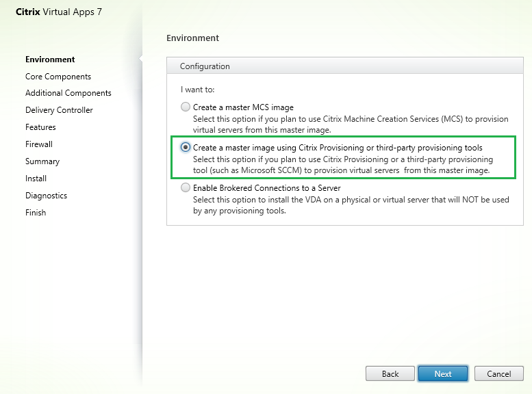Choose Citrix Provisioning master image radio option

186,148
